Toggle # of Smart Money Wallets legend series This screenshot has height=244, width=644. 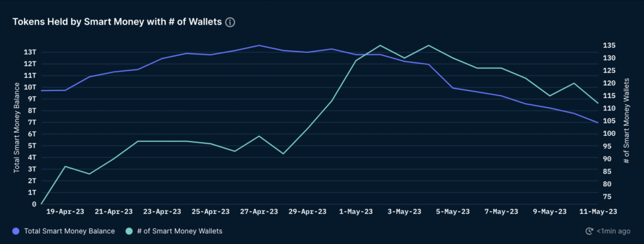pos(174,231)
